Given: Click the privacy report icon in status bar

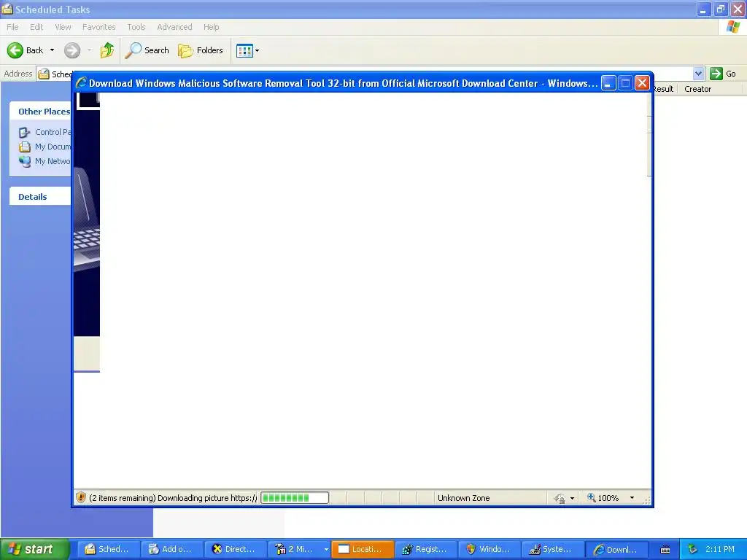Looking at the screenshot, I should 560,498.
